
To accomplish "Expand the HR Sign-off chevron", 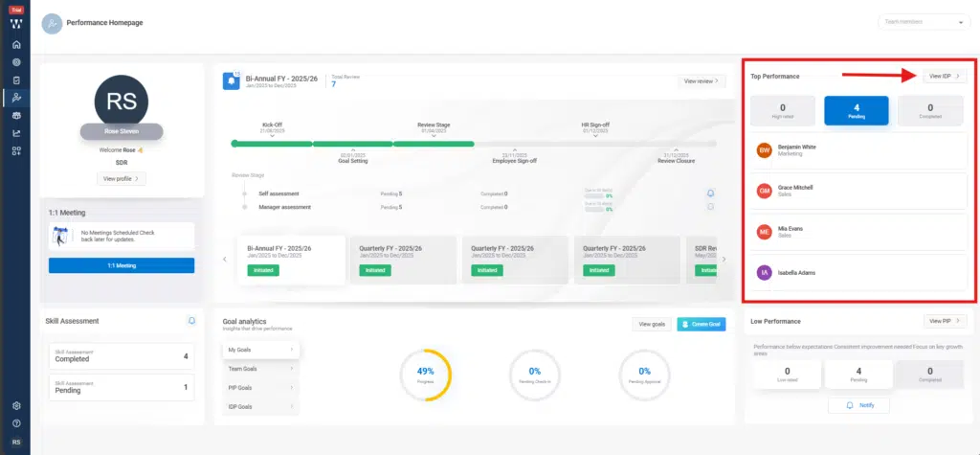I will 595,136.
